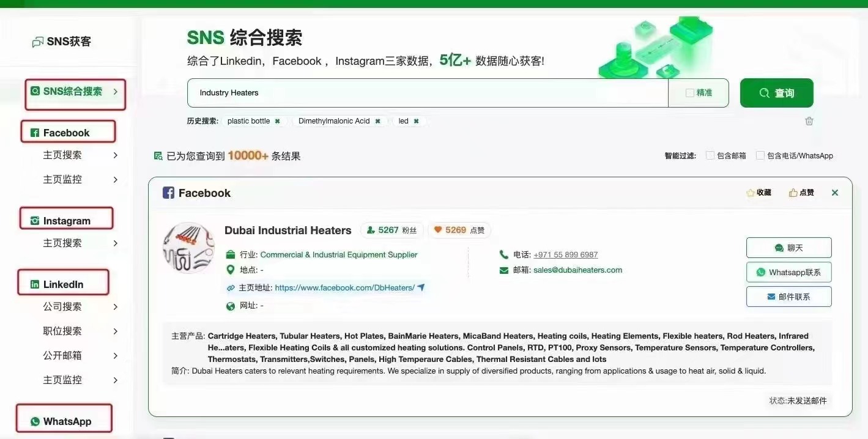Viewport: 868px width, 439px height.
Task: Expand Instagram 主页搜索 chevron
Action: click(116, 243)
